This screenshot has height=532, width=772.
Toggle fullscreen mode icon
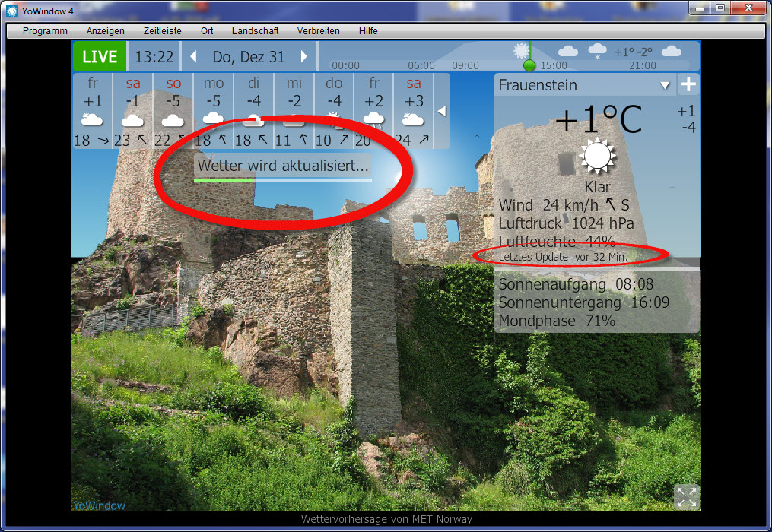(685, 497)
